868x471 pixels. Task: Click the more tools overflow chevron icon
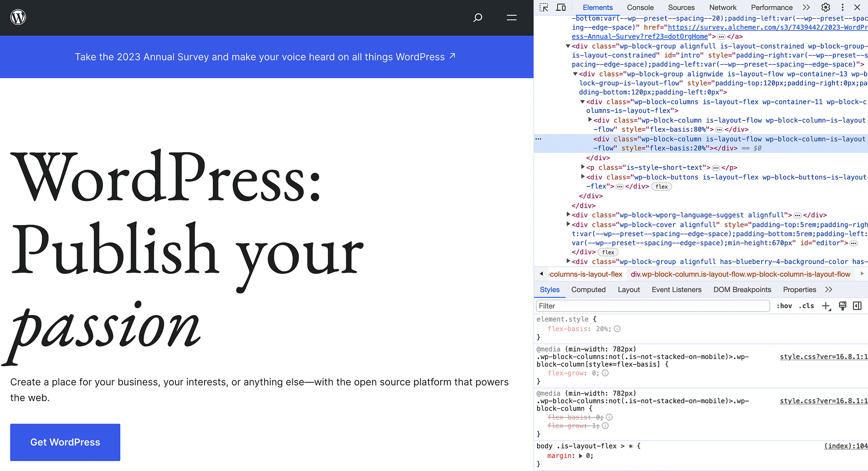pyautogui.click(x=807, y=7)
